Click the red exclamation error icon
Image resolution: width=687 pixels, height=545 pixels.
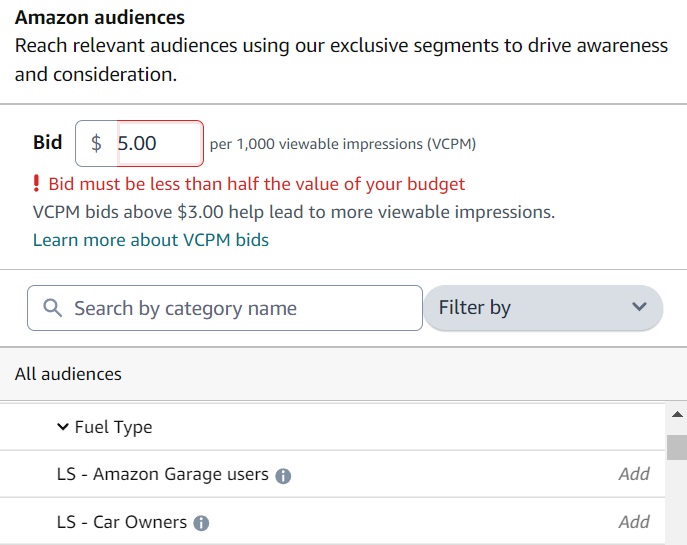pyautogui.click(x=37, y=184)
